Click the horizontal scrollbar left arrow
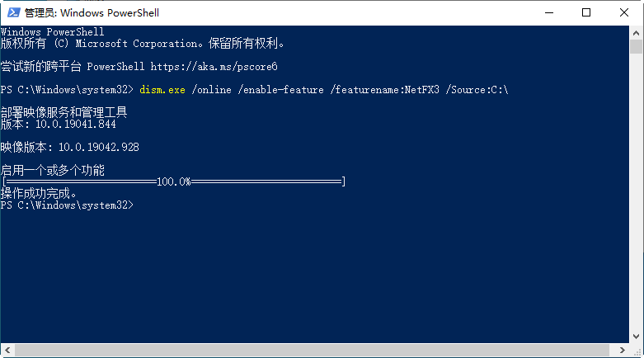 pos(7,351)
